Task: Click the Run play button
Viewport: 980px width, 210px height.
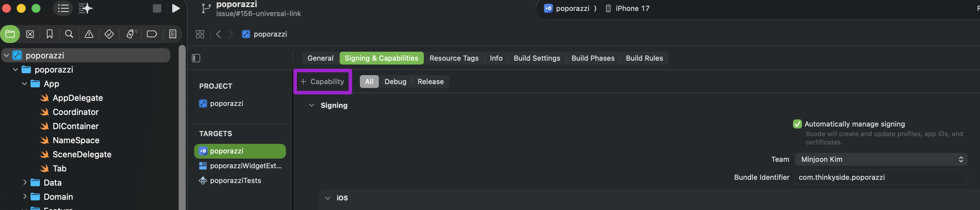Action: point(175,8)
